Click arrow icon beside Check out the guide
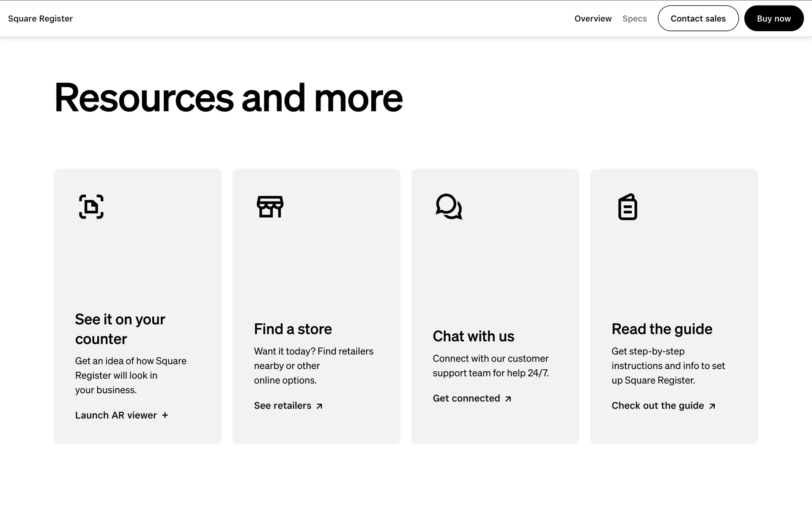Viewport: 812px width, 508px height. point(712,406)
